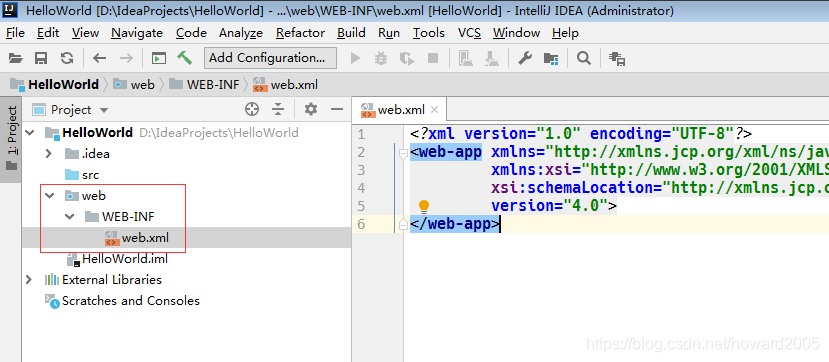Open the Code menu
This screenshot has width=829, height=362.
click(x=191, y=33)
